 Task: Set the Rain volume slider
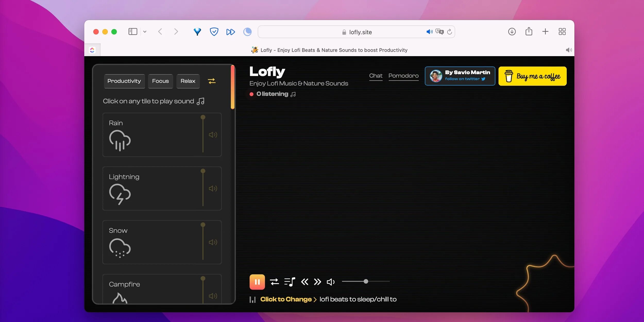point(203,134)
